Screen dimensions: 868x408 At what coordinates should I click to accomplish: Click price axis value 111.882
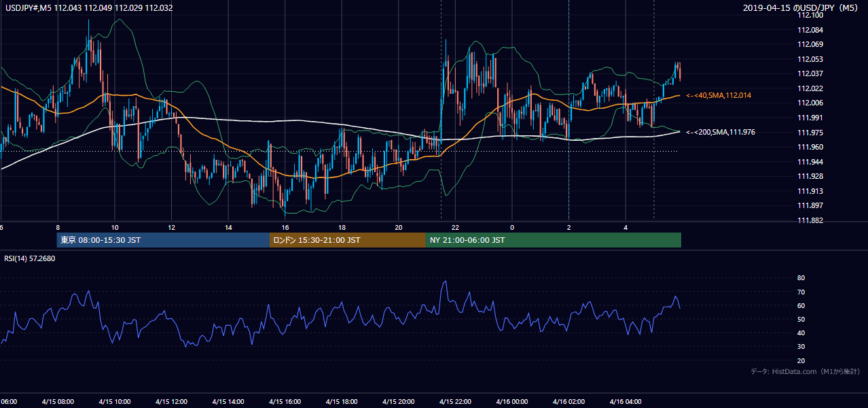(x=811, y=220)
